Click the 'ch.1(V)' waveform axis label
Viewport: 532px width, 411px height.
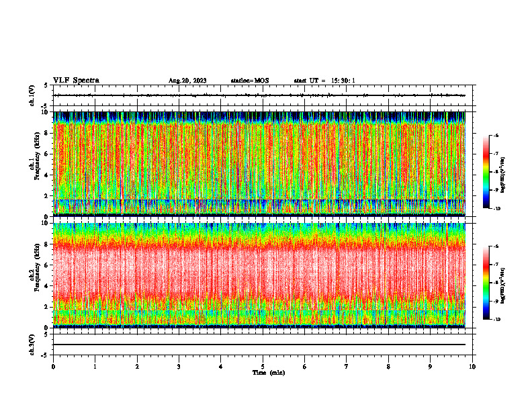click(32, 95)
